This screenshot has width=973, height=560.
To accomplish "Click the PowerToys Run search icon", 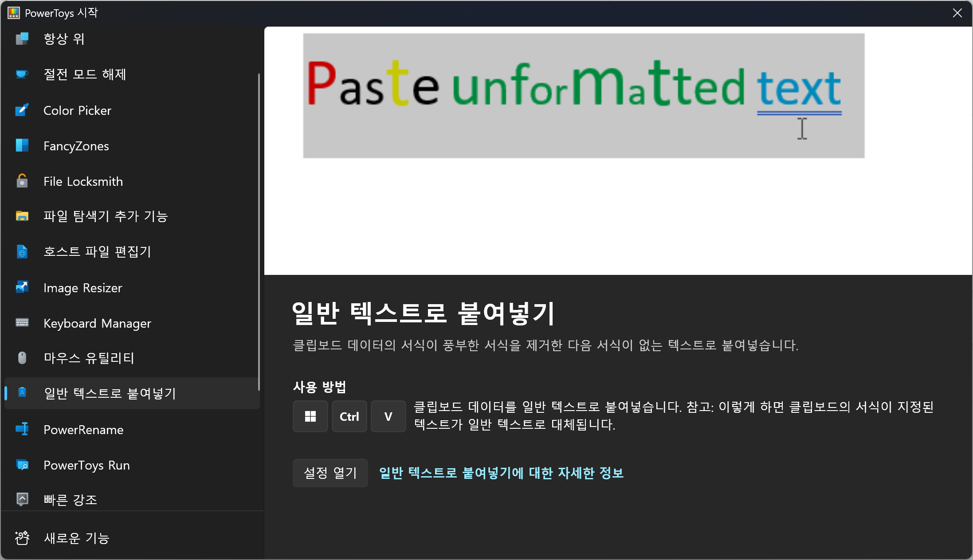I will click(22, 465).
